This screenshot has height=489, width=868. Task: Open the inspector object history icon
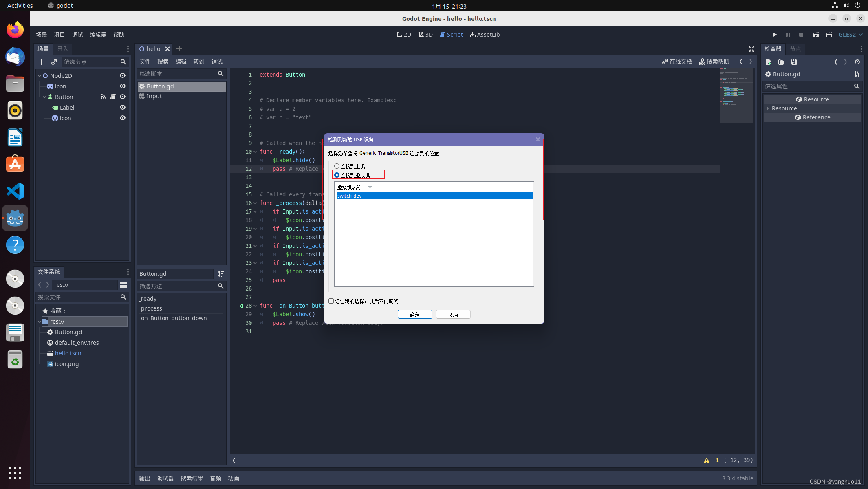(857, 62)
